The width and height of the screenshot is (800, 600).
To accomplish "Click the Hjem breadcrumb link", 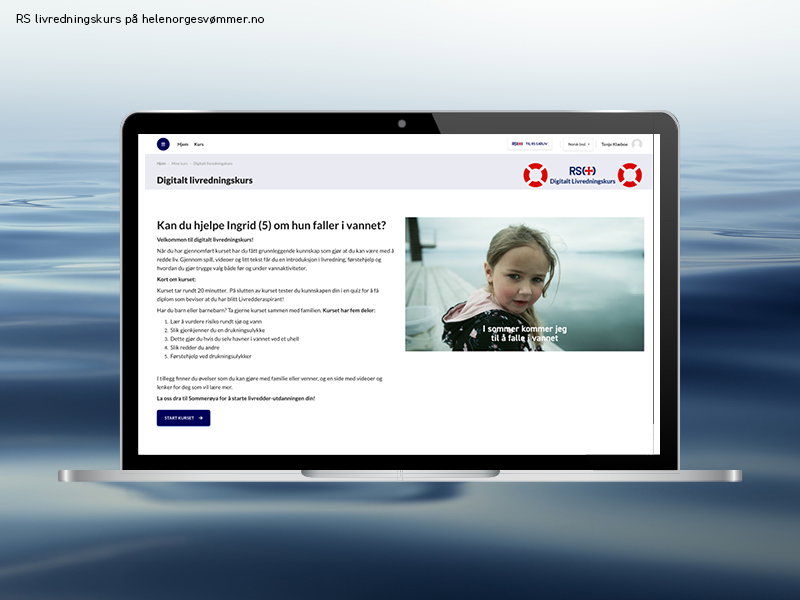I will [161, 164].
